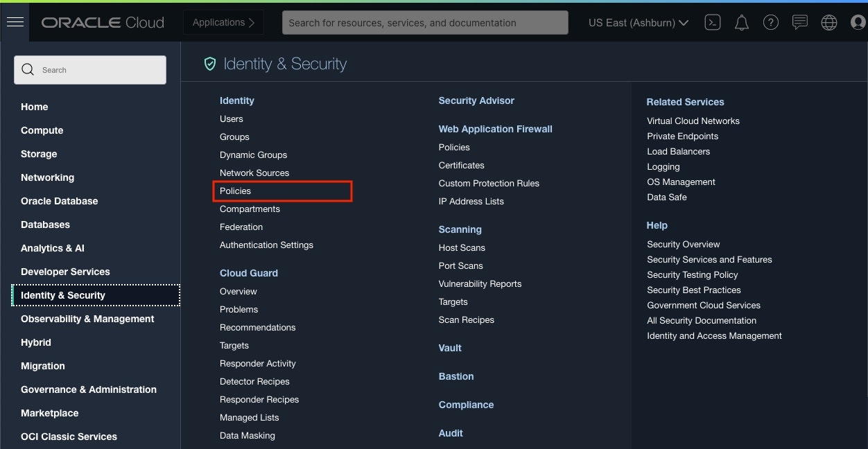The width and height of the screenshot is (868, 449).
Task: Open Vulnerability Reports link
Action: click(480, 284)
